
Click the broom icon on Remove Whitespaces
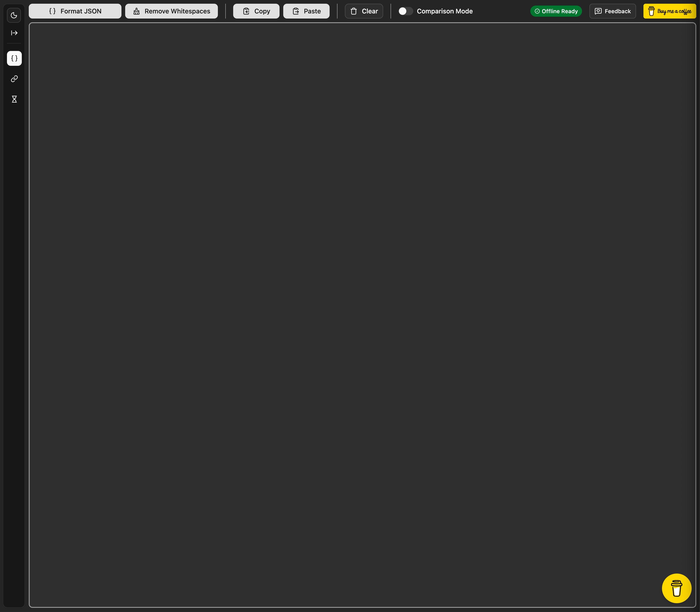coord(136,11)
